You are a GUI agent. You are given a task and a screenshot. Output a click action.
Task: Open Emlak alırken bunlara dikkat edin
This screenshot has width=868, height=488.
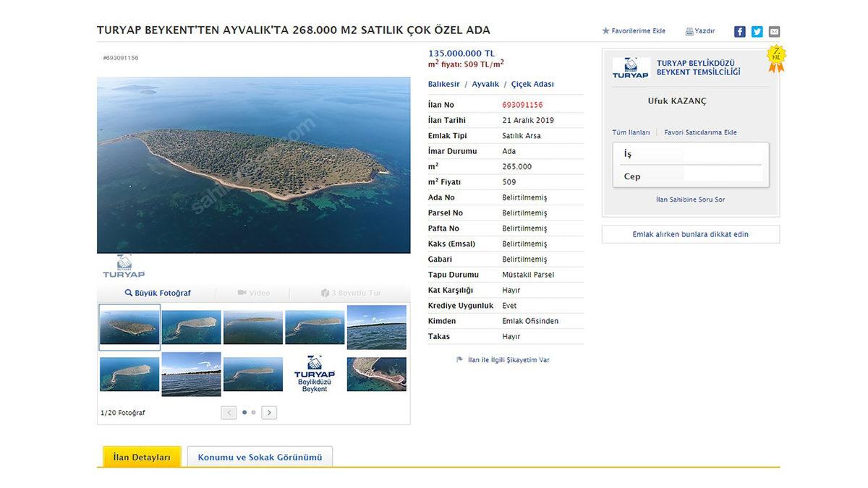tap(690, 234)
